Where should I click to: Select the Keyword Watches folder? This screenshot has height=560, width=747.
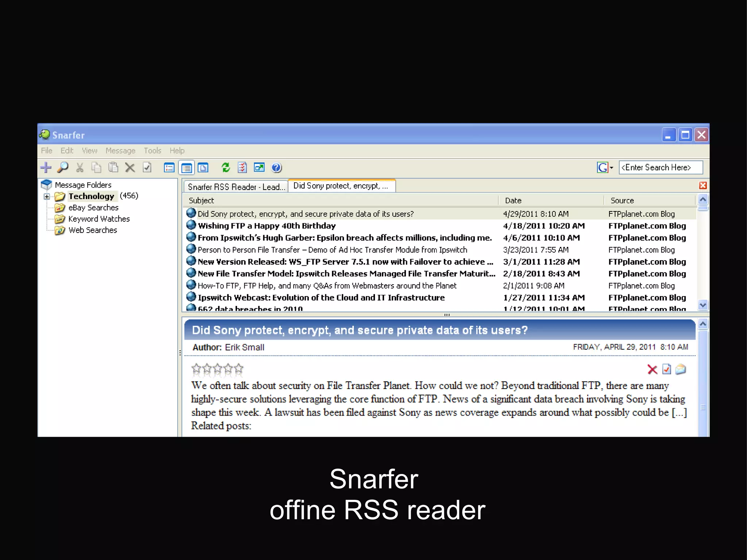click(x=99, y=219)
